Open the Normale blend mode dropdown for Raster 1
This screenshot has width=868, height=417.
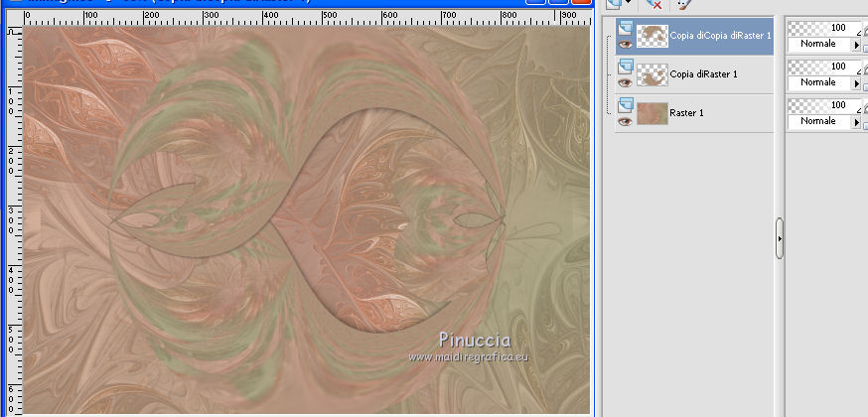click(856, 122)
